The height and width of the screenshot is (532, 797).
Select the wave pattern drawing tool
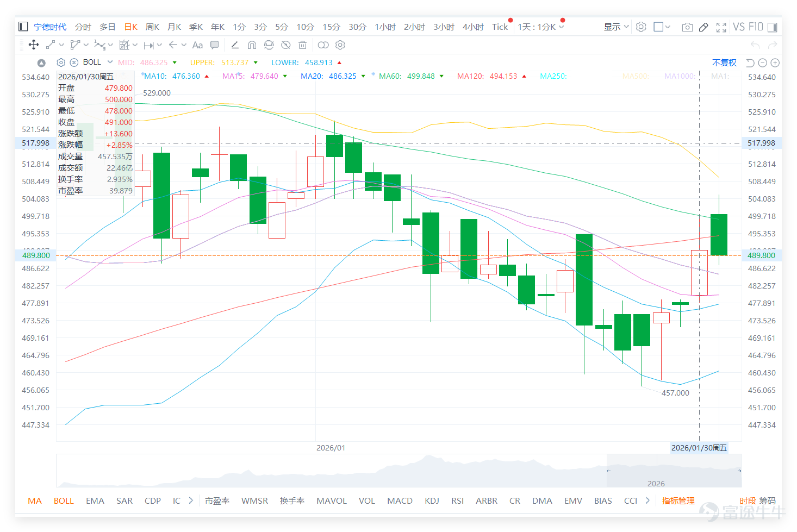[99, 45]
